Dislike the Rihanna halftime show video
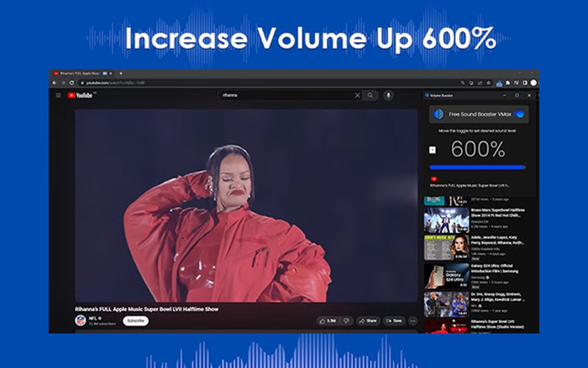Viewport: 588px width, 368px height. click(346, 321)
